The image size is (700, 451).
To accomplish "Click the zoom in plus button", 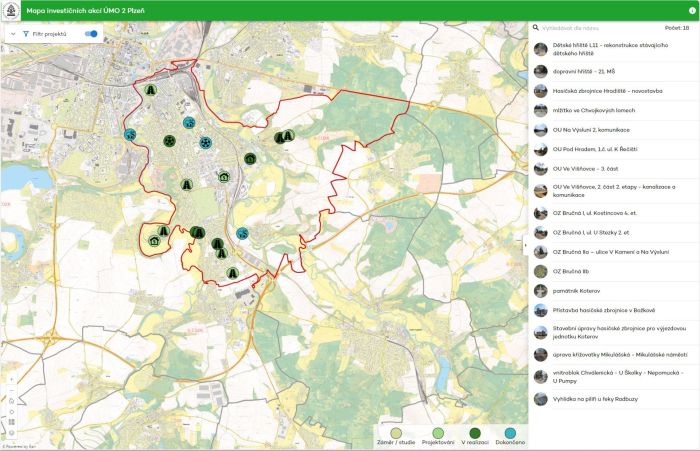I will (x=11, y=380).
